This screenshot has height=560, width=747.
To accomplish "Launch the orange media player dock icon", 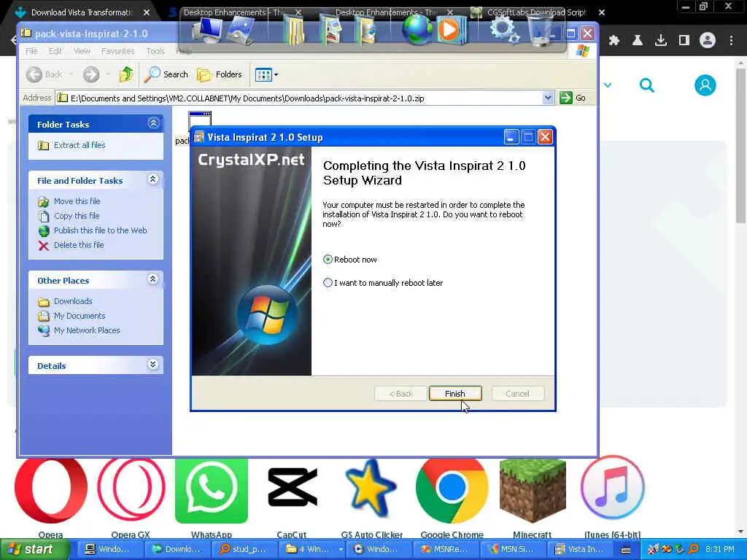I will click(x=450, y=30).
